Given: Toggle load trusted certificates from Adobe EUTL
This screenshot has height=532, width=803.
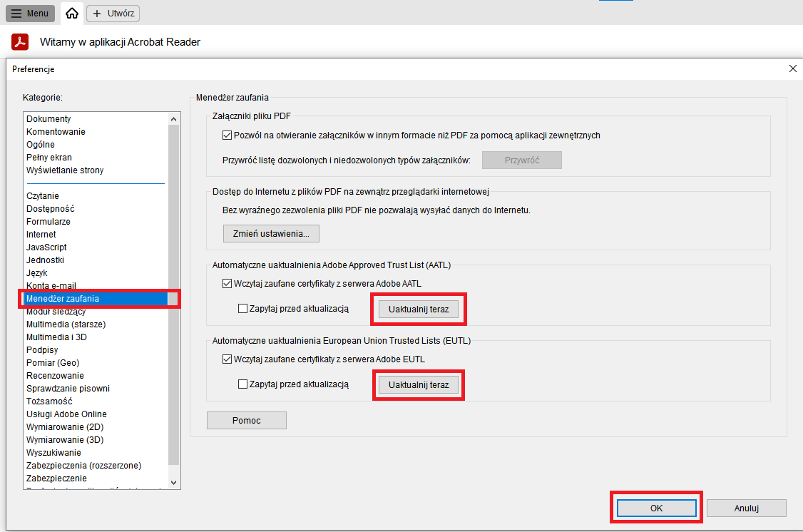Looking at the screenshot, I should [x=227, y=359].
